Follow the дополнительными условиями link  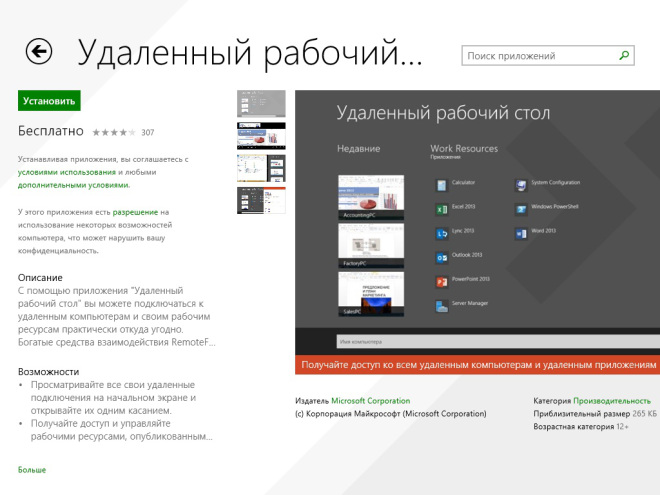74,185
